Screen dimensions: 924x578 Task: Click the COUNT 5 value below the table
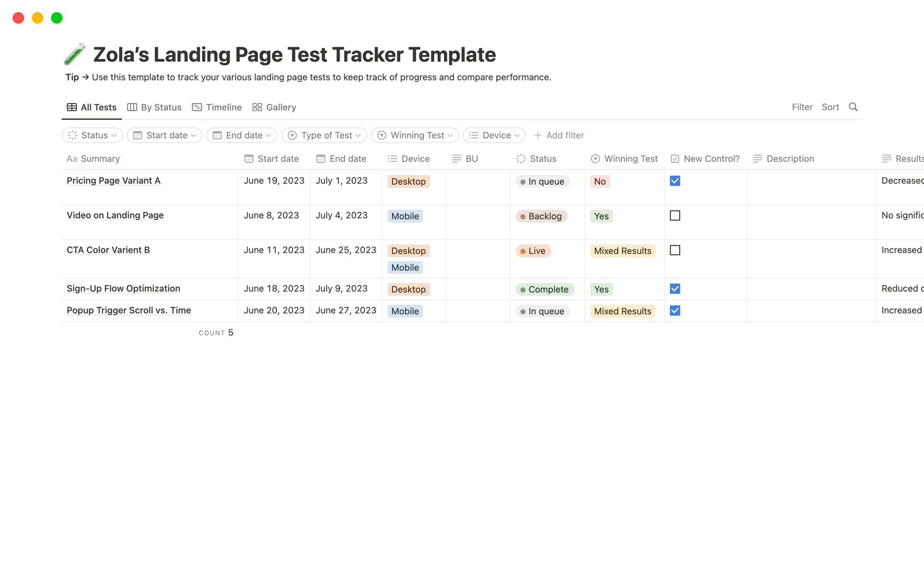pyautogui.click(x=216, y=332)
